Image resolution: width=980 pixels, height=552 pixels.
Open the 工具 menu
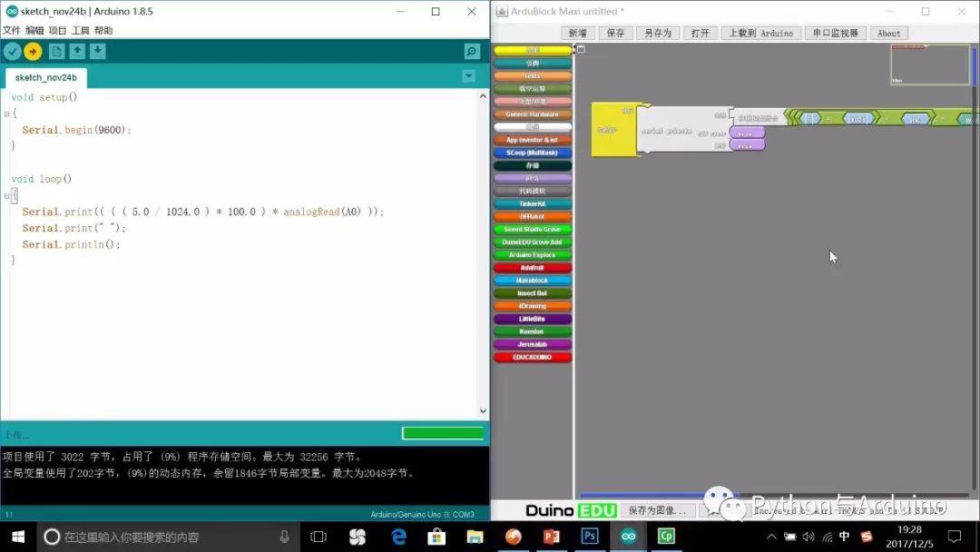[x=81, y=30]
